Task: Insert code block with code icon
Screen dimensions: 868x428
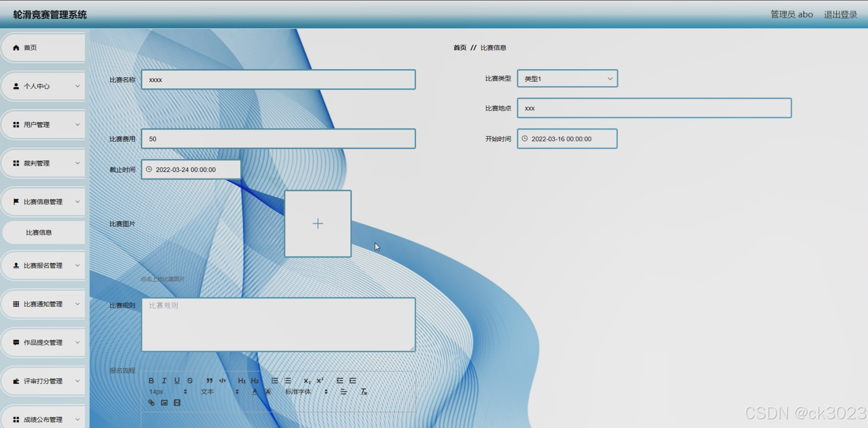Action: point(222,381)
